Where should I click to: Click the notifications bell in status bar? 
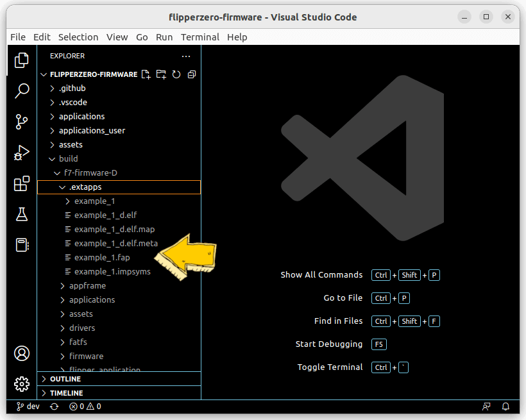point(505,406)
